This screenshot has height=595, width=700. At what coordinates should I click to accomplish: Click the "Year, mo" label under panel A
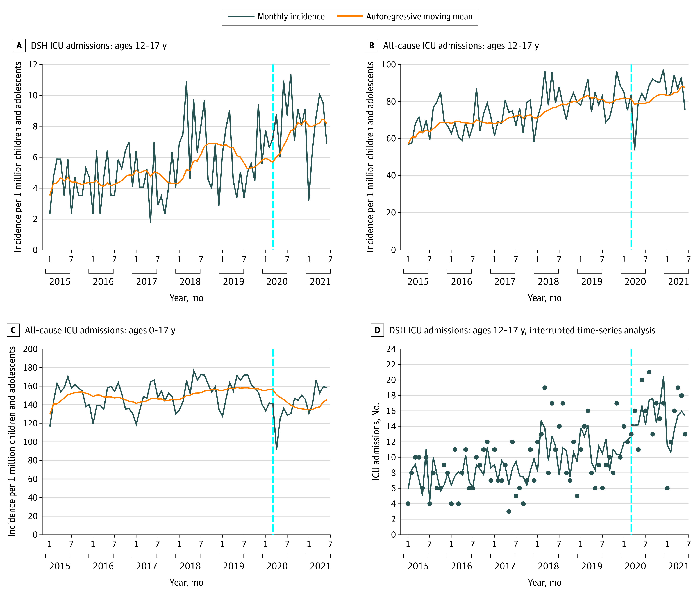pos(187,298)
